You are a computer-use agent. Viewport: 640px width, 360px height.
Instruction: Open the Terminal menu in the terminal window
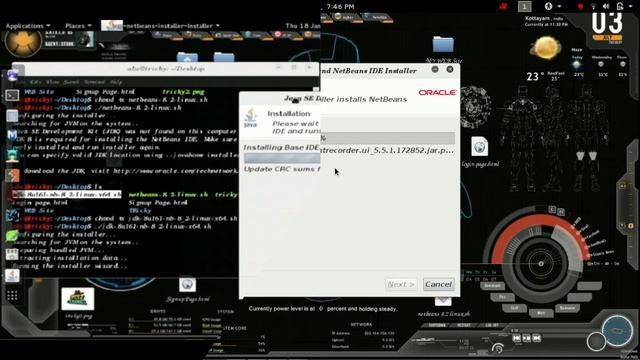[x=95, y=82]
